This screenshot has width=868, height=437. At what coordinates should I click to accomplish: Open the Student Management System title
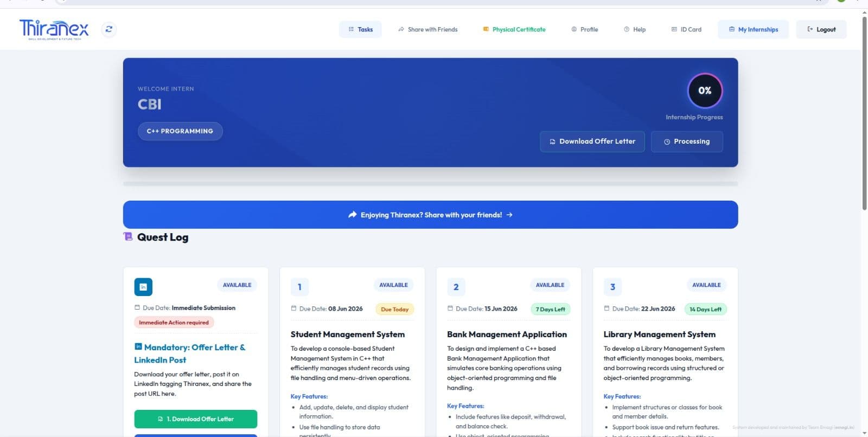[x=348, y=335]
